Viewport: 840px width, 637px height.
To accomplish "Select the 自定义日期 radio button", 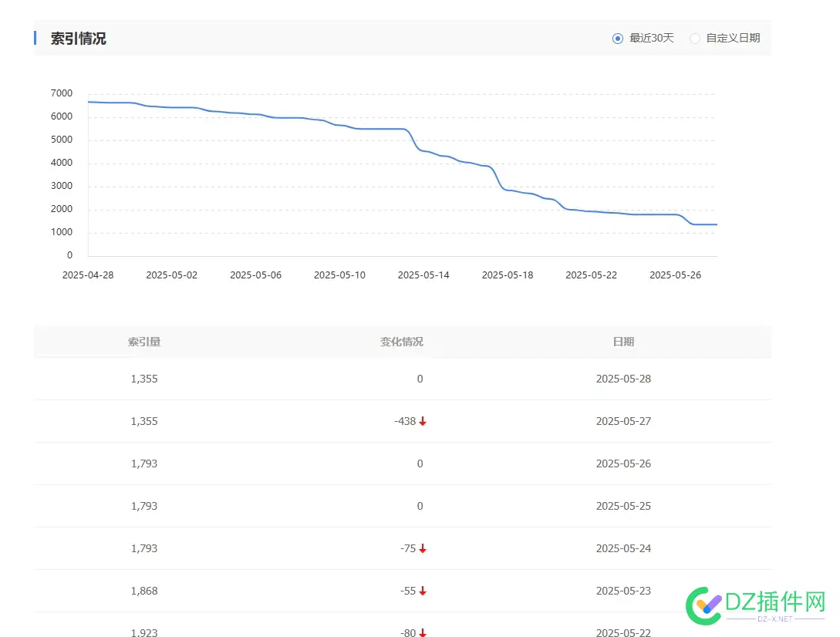I will coord(695,39).
